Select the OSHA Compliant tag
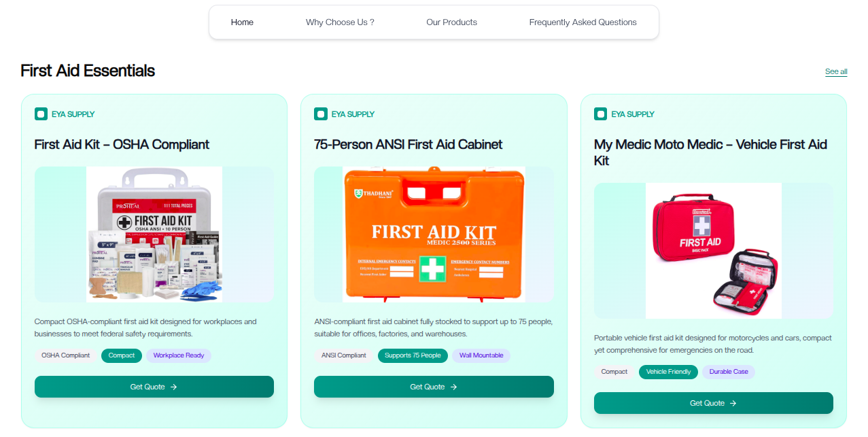Image resolution: width=868 pixels, height=437 pixels. coord(66,355)
